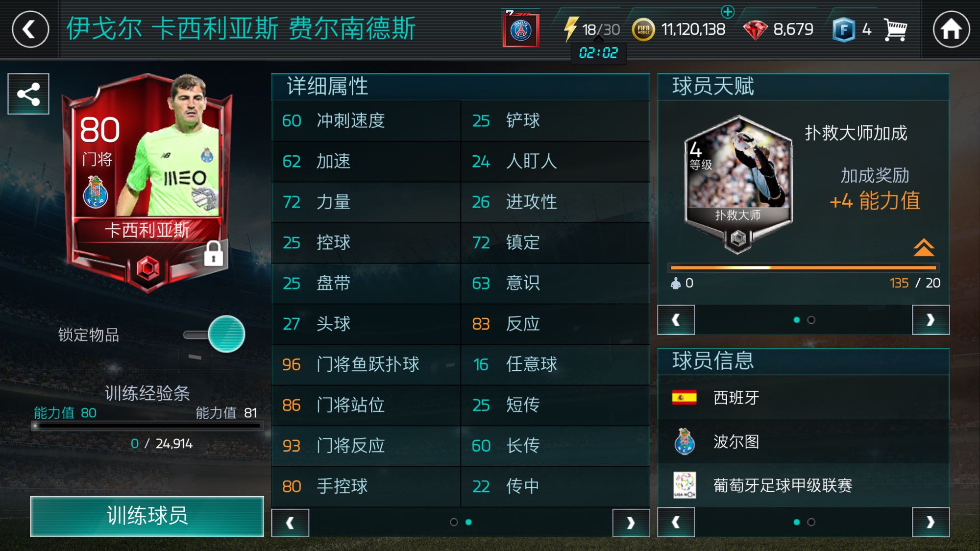Select first page dot under 详细属性

(x=454, y=522)
